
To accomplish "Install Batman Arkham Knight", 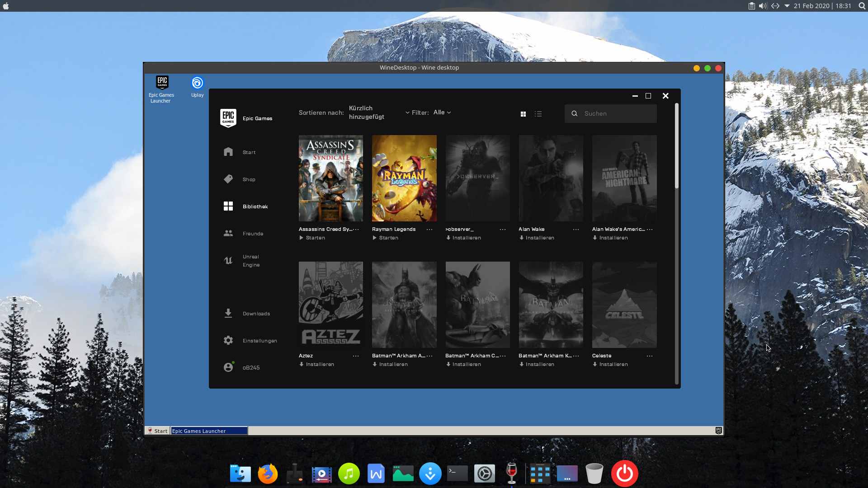I will tap(537, 364).
